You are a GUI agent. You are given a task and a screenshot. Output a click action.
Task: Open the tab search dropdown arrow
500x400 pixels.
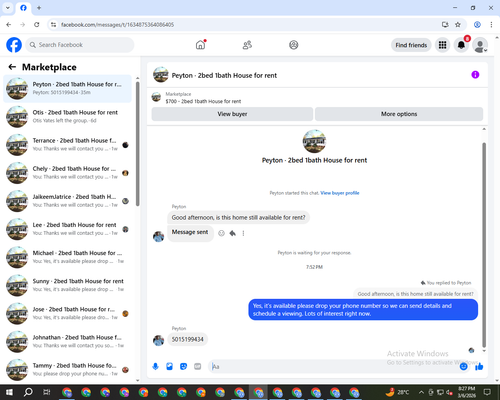click(8, 8)
